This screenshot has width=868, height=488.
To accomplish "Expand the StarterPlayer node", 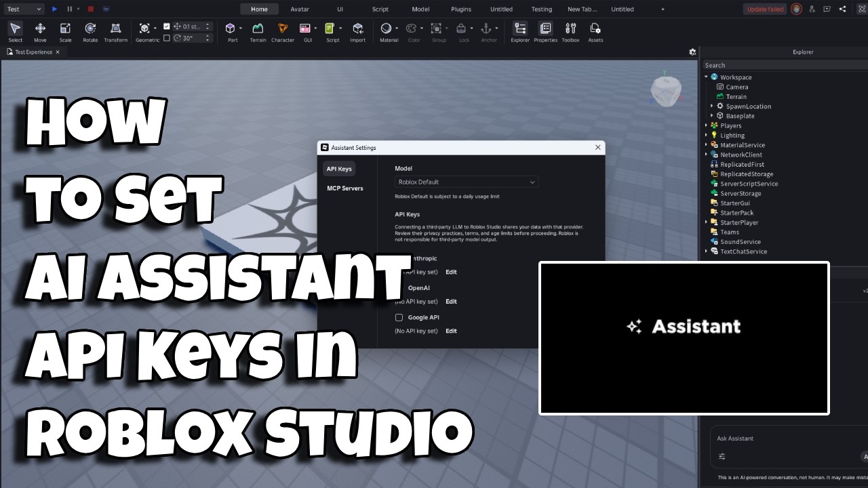I will (x=706, y=222).
